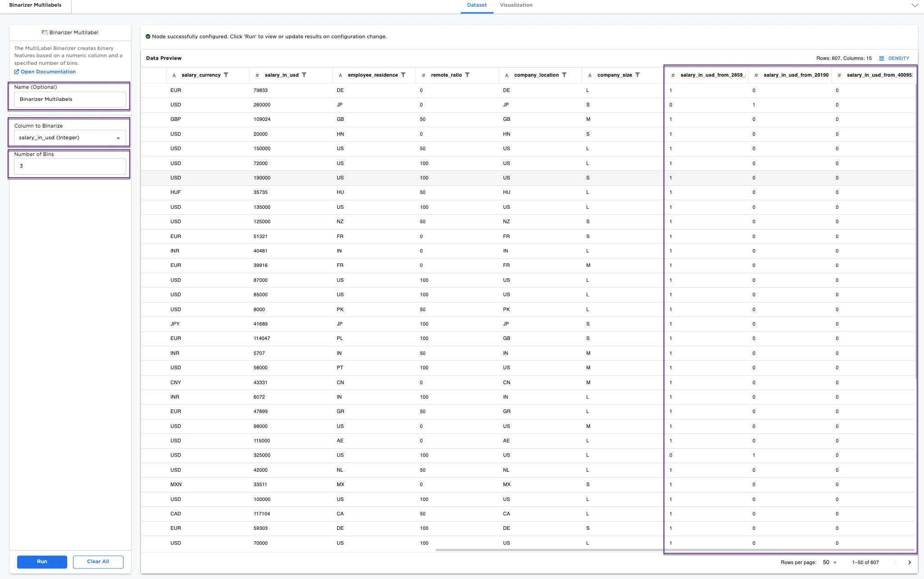The height and width of the screenshot is (579, 924).
Task: Select the Dataset tab
Action: (x=476, y=5)
